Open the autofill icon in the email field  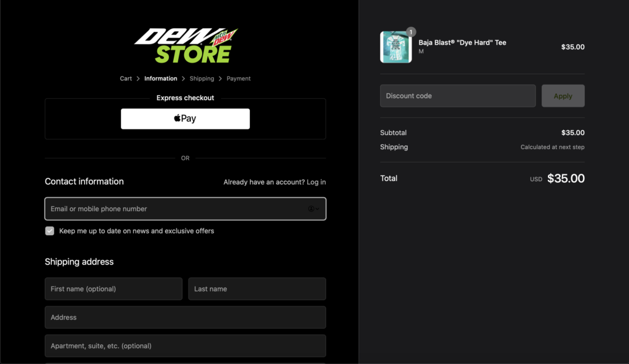coord(313,209)
